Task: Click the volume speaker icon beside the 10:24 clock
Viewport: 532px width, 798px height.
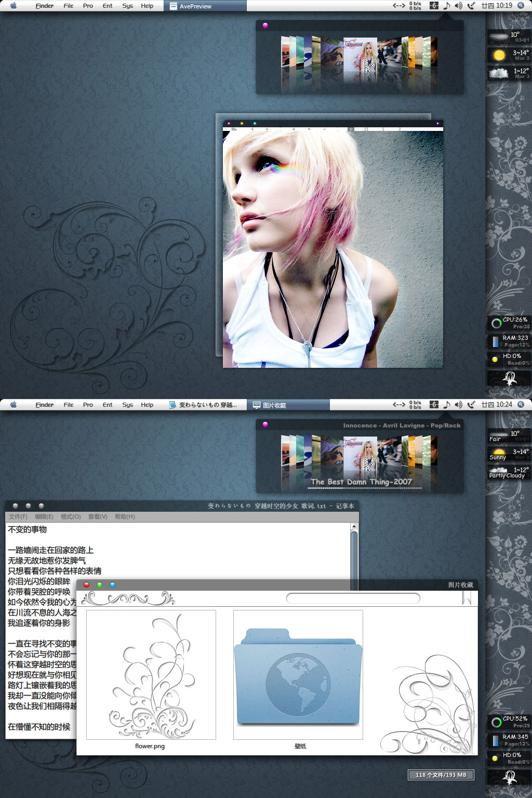Action: [458, 405]
